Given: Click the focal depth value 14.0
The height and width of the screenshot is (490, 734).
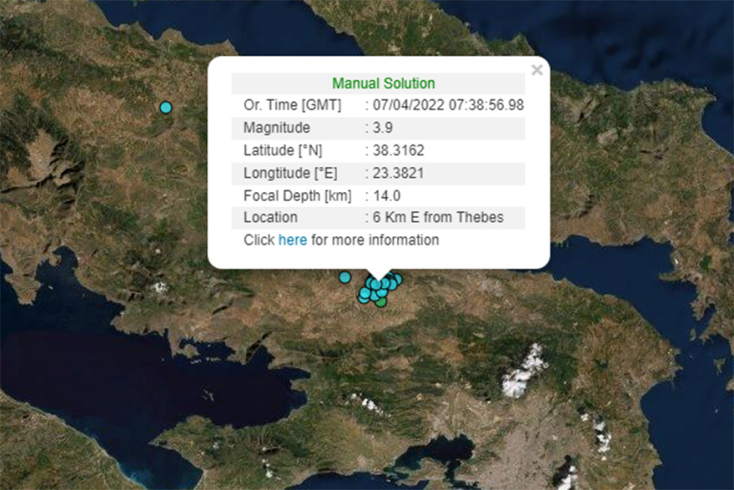Looking at the screenshot, I should pos(387,196).
